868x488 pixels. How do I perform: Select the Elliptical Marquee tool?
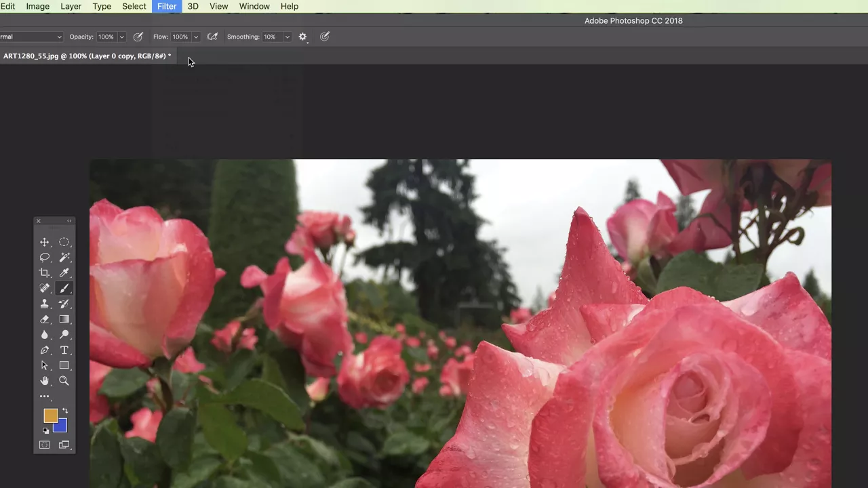click(64, 242)
